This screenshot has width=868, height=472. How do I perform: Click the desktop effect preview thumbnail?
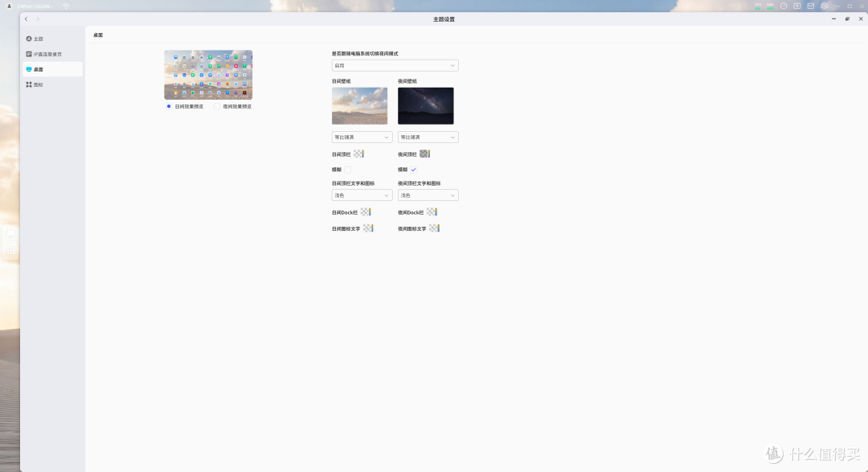[x=208, y=75]
